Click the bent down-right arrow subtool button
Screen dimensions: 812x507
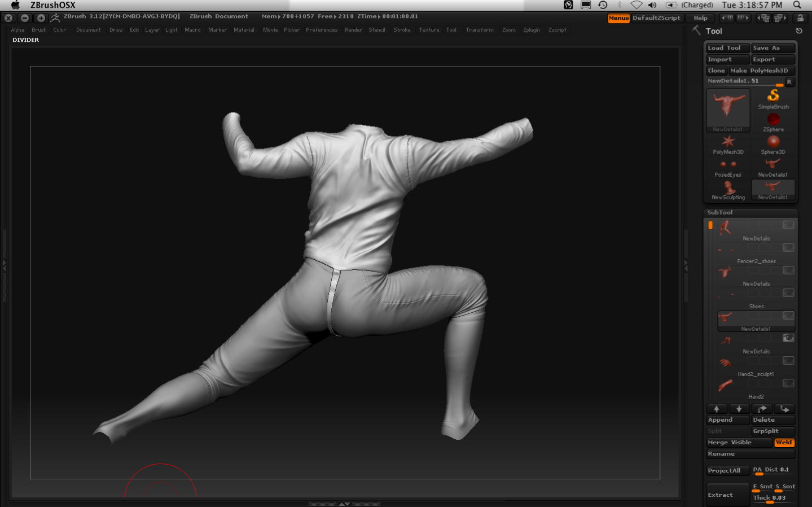(785, 409)
